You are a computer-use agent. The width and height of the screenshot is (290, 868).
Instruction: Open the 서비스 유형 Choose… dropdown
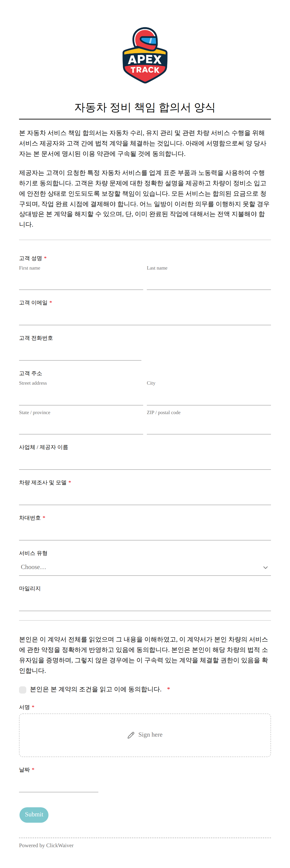coord(145,567)
